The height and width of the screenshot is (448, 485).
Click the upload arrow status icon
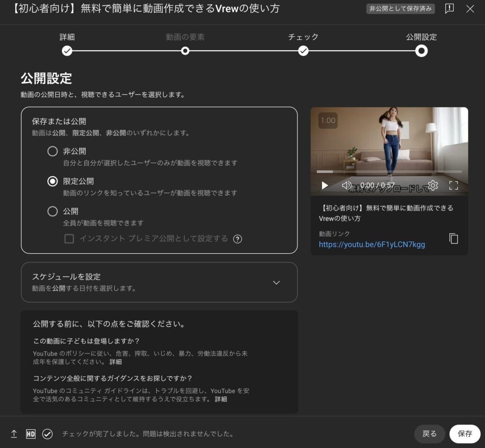[x=14, y=434]
